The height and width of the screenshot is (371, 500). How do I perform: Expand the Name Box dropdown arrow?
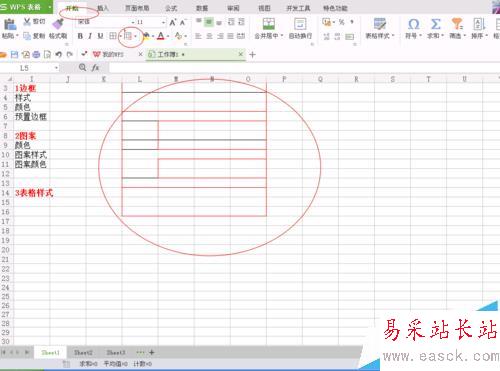[x=56, y=68]
